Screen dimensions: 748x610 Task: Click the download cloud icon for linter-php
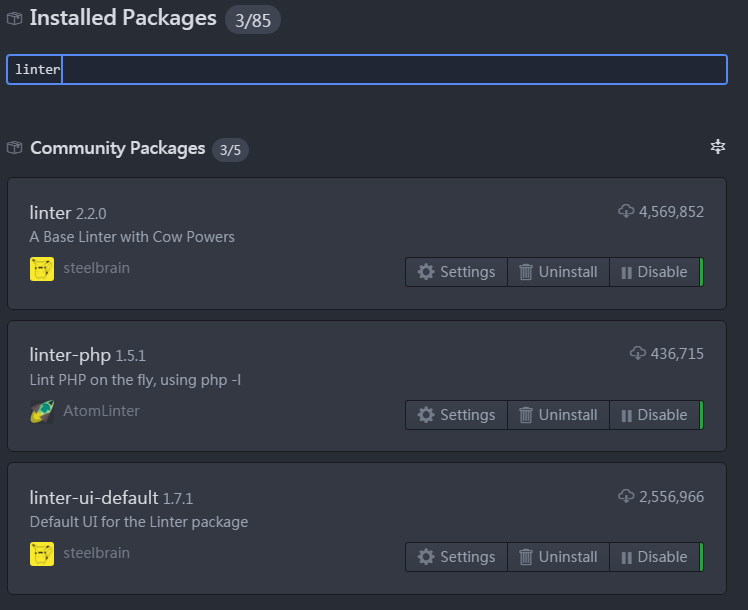pyautogui.click(x=638, y=353)
